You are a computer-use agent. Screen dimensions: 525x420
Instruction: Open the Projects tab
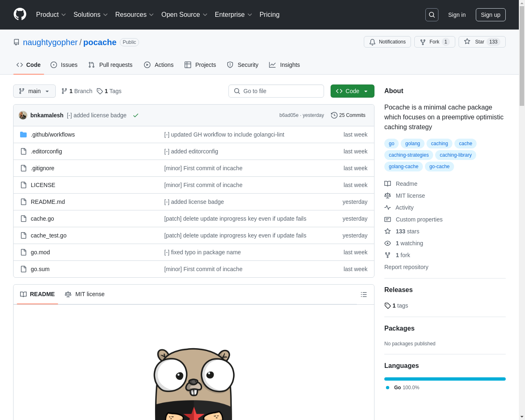click(x=200, y=65)
